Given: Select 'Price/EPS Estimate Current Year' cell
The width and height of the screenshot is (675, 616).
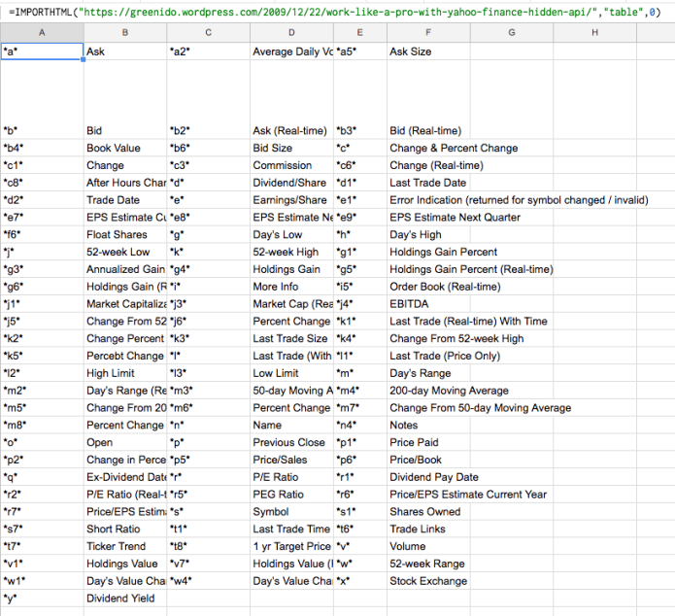Looking at the screenshot, I should click(468, 495).
